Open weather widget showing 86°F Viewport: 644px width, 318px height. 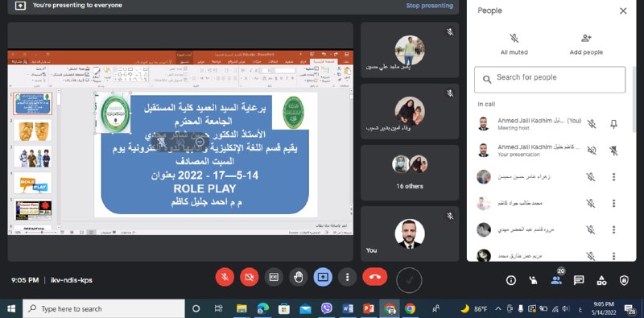473,308
